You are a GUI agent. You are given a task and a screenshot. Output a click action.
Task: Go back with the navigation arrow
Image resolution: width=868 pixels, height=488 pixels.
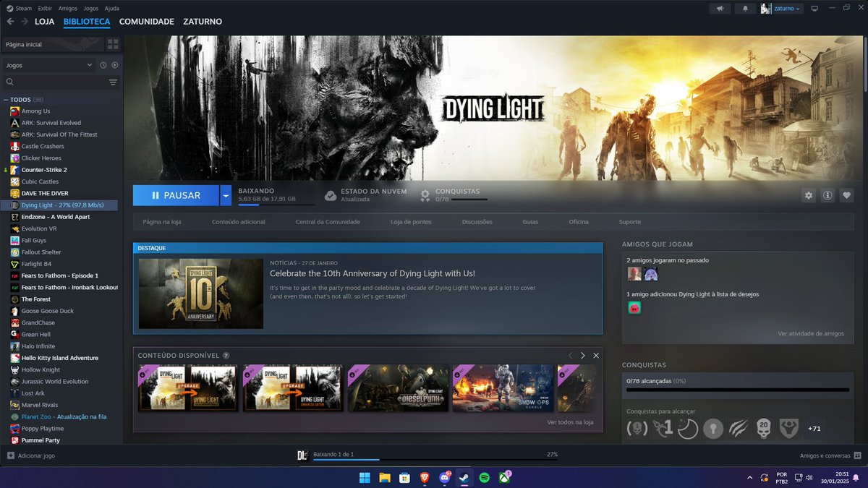(x=10, y=22)
